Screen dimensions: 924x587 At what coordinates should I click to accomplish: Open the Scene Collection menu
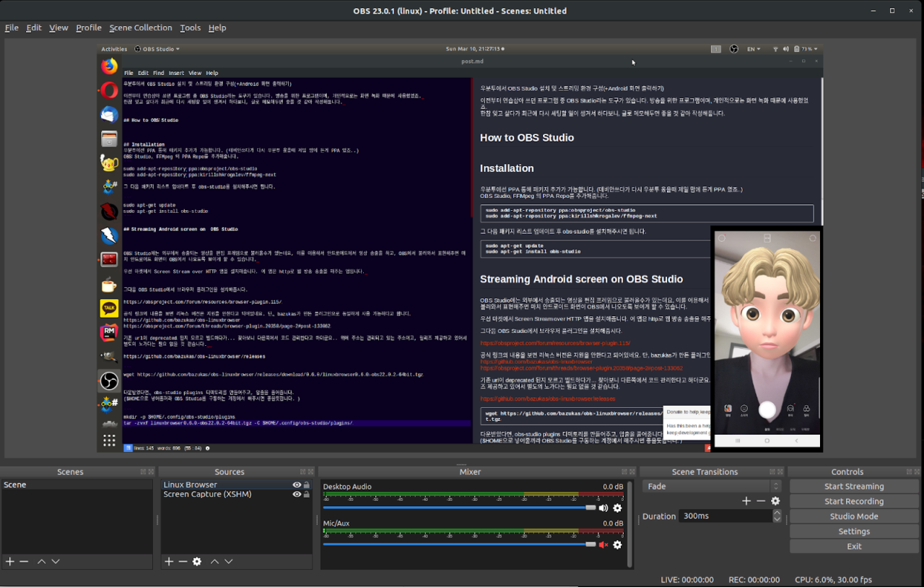coord(141,28)
